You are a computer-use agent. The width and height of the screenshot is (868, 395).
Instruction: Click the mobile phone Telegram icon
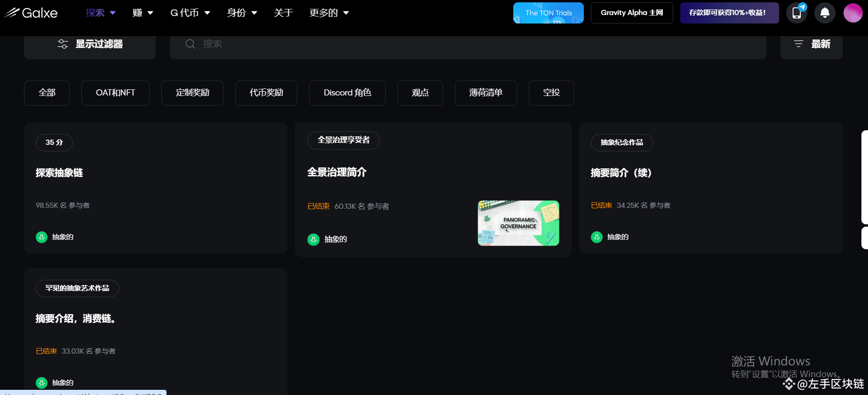coord(796,13)
